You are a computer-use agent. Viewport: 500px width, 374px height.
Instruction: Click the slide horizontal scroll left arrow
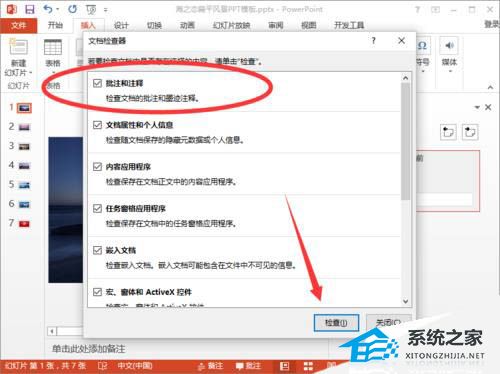pyautogui.click(x=52, y=331)
